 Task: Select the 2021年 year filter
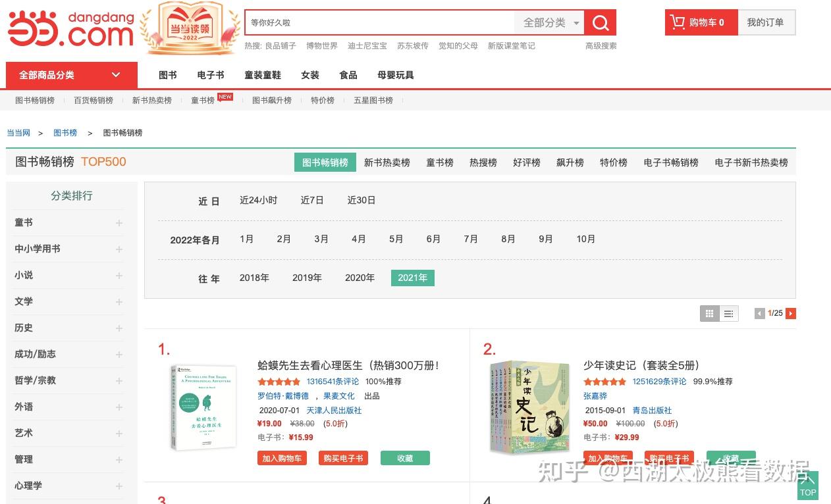(x=412, y=278)
